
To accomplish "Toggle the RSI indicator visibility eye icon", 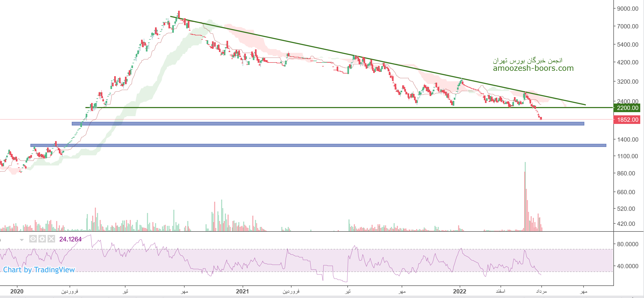I will pos(33,239).
